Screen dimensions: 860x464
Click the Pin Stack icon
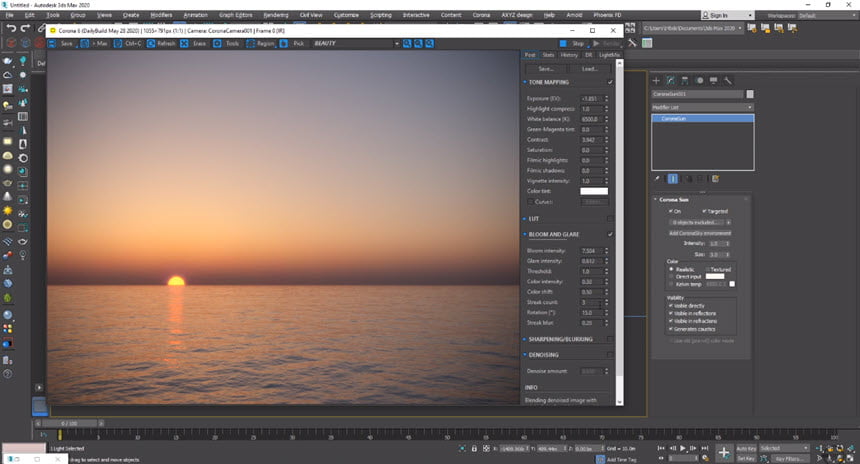pos(657,178)
